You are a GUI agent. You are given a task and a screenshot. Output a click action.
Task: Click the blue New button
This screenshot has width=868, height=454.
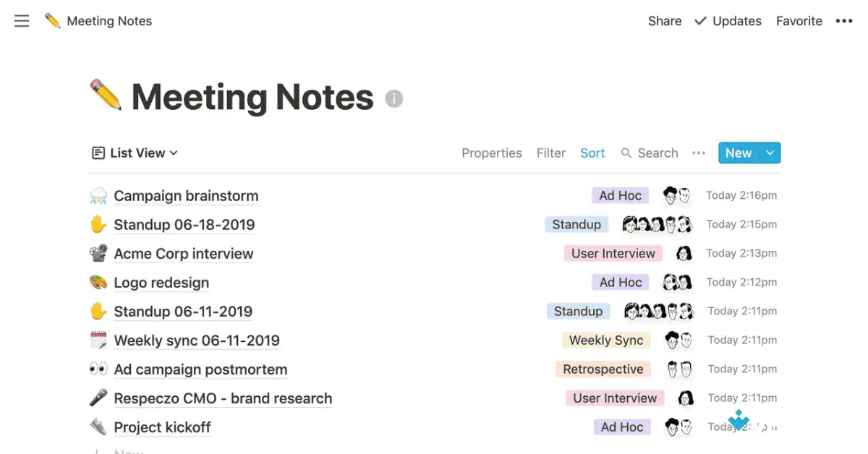[x=738, y=153]
